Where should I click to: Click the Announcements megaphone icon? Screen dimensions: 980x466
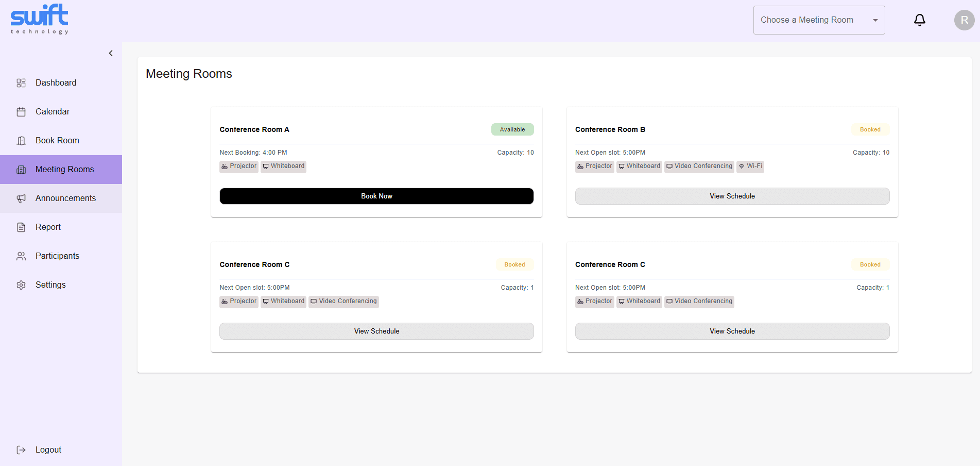click(x=21, y=198)
